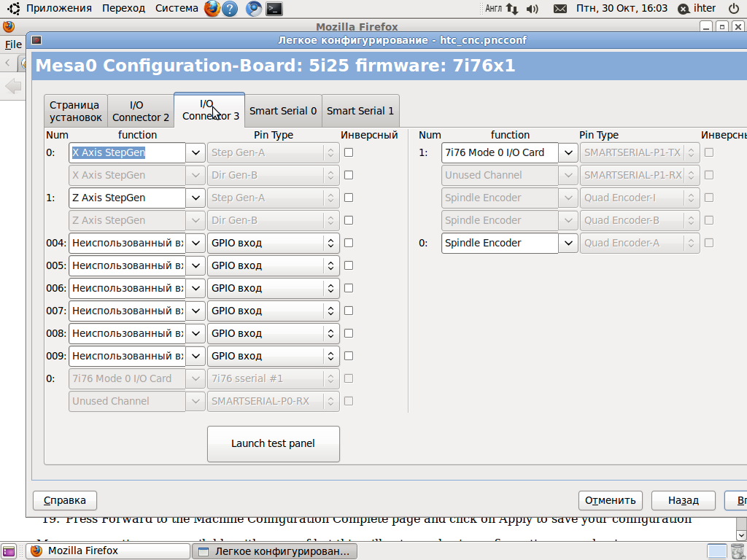Expand the 7i76 Mode 0 I/O Card dropdown
The width and height of the screenshot is (747, 560).
pos(568,152)
